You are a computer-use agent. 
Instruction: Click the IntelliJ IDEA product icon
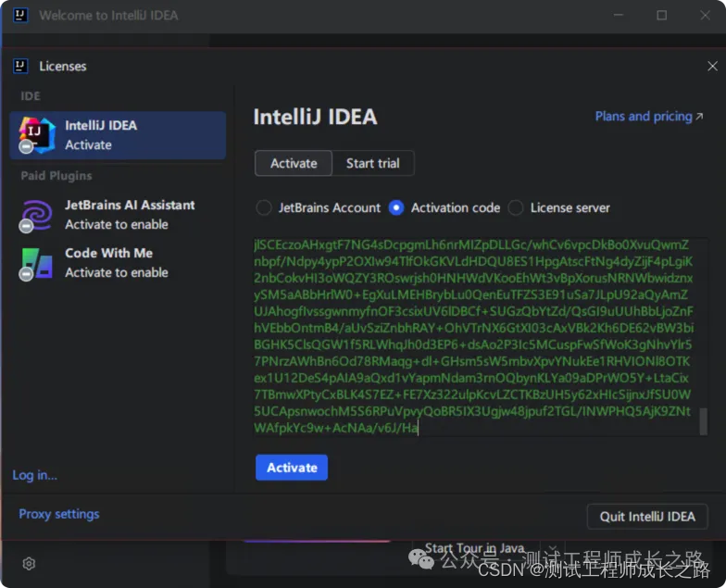[36, 135]
